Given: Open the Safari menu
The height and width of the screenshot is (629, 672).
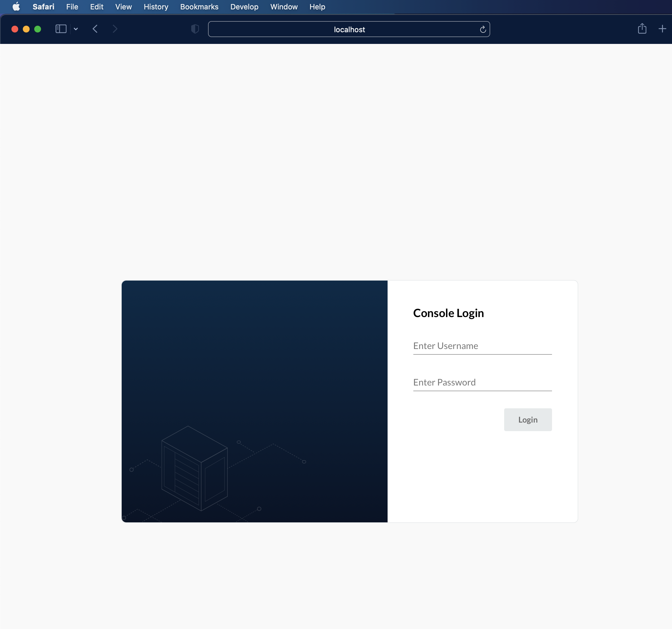Looking at the screenshot, I should pos(43,7).
